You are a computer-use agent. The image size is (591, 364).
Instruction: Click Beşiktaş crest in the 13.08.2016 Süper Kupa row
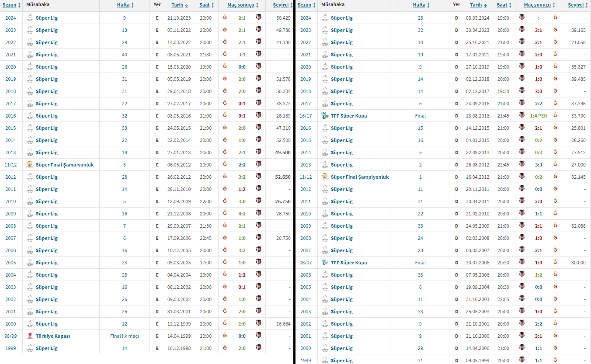pos(521,115)
